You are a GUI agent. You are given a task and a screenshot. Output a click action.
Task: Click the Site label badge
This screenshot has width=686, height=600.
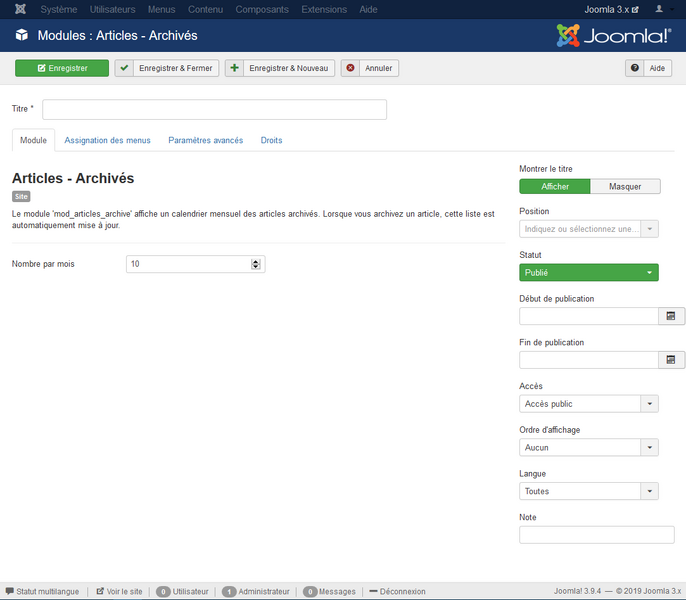pos(21,196)
